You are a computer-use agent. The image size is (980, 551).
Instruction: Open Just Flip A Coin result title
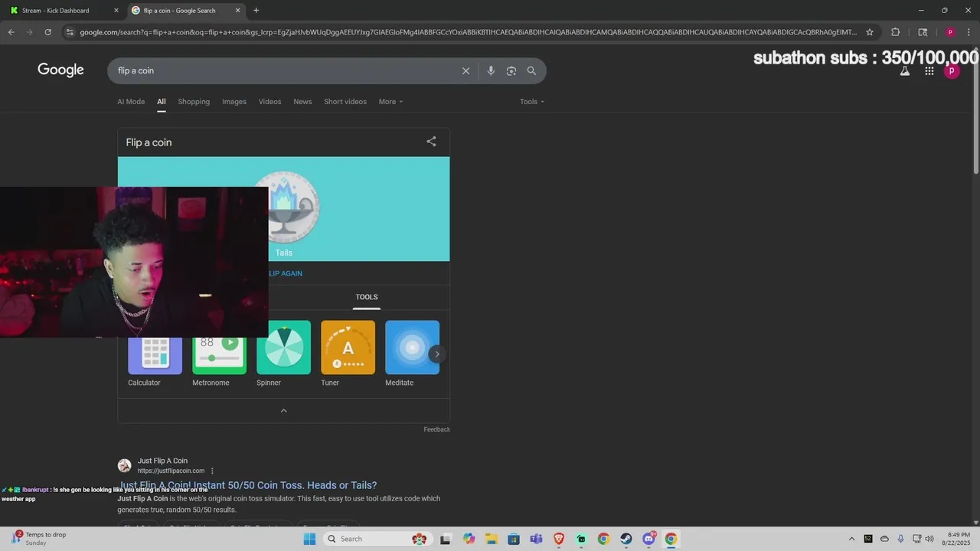[248, 485]
